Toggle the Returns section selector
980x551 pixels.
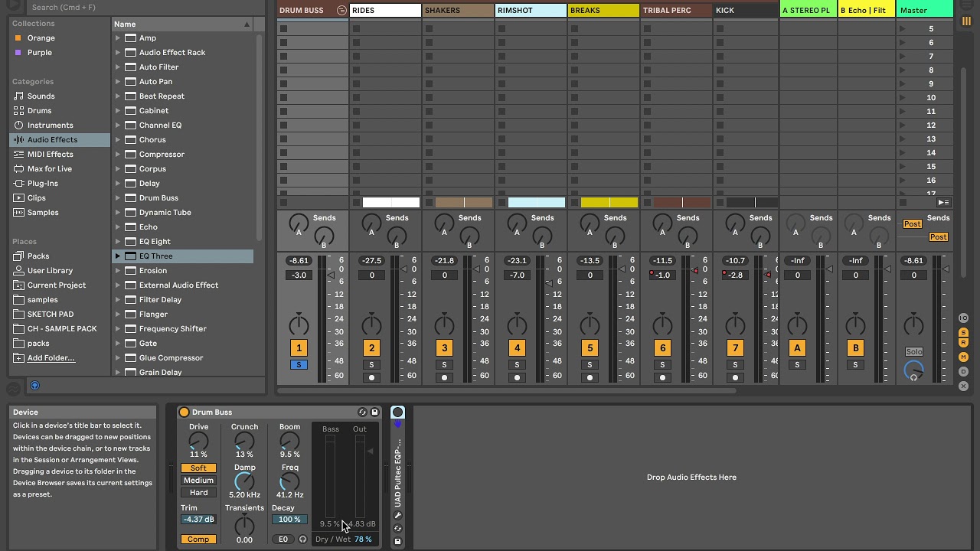(x=964, y=343)
